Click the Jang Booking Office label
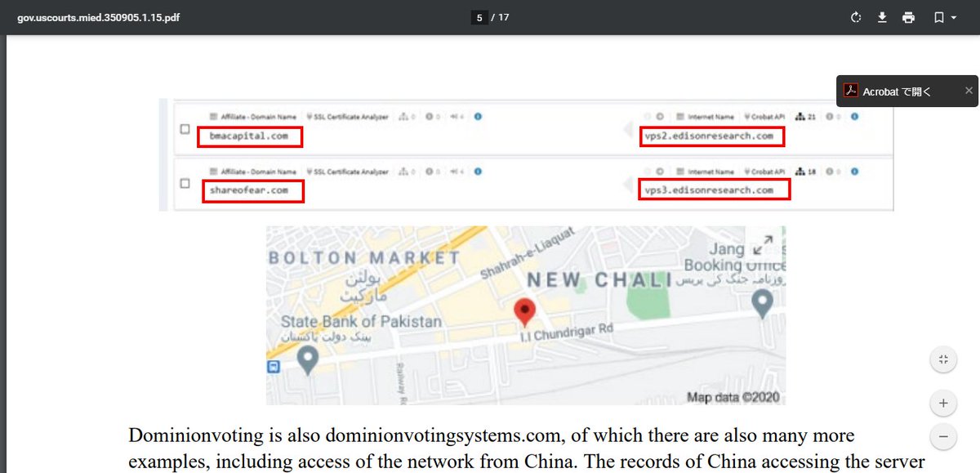980x473 pixels. [x=735, y=257]
